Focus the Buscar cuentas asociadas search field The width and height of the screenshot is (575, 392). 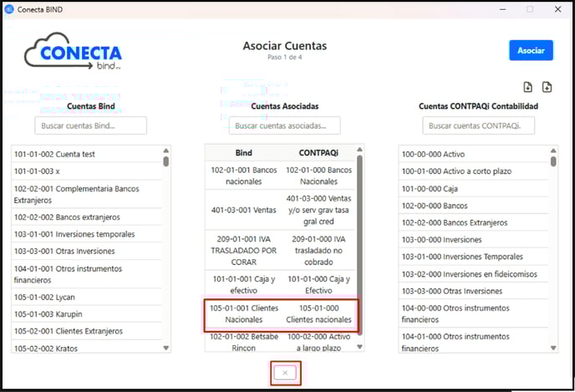point(284,125)
